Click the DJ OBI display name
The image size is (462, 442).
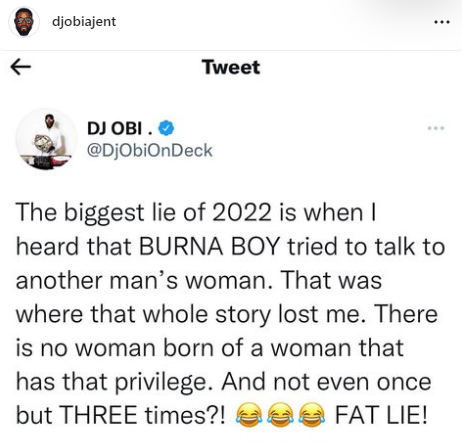[120, 128]
